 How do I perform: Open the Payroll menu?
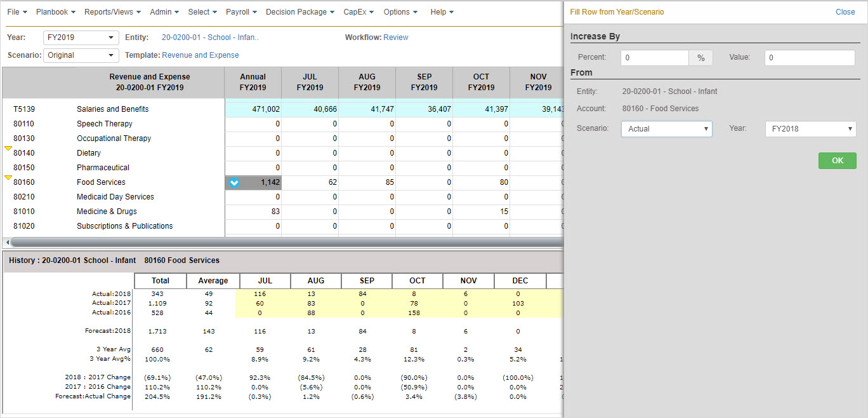(241, 12)
